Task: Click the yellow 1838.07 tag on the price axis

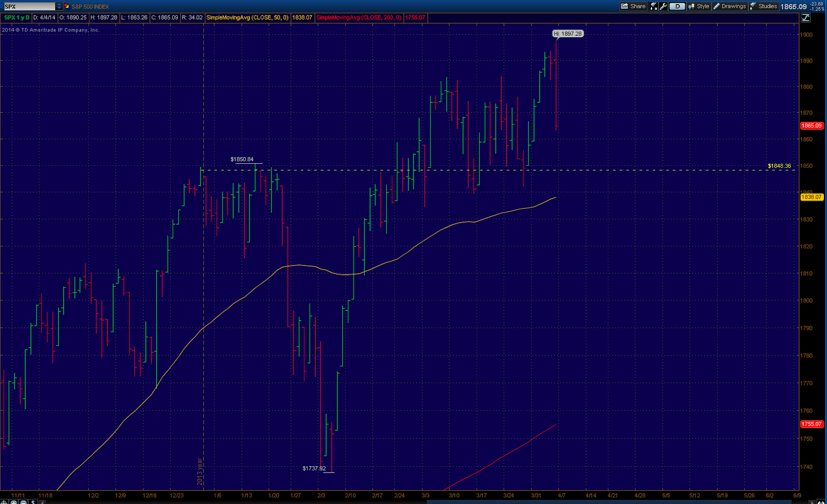Action: 811,197
